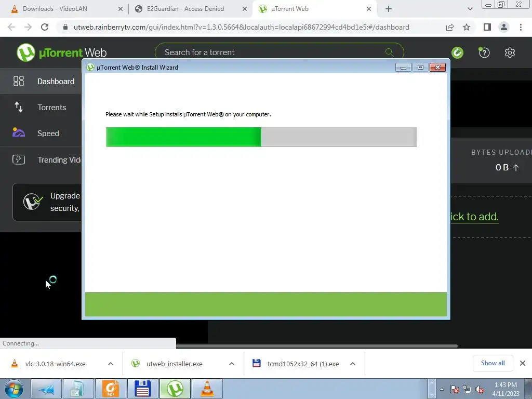Show hidden system tray icons
The image size is (532, 399).
tap(442, 390)
